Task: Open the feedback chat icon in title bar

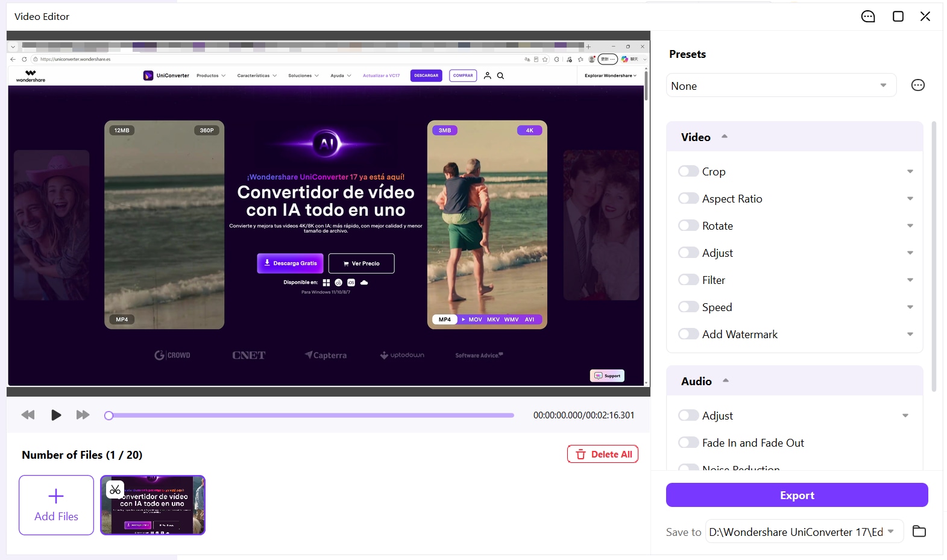Action: pyautogui.click(x=868, y=16)
